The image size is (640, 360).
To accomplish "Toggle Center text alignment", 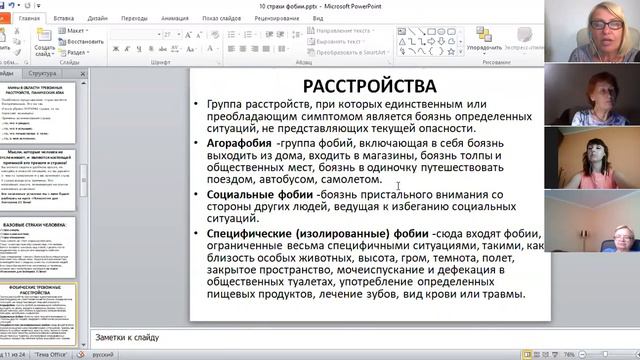I will pyautogui.click(x=243, y=49).
